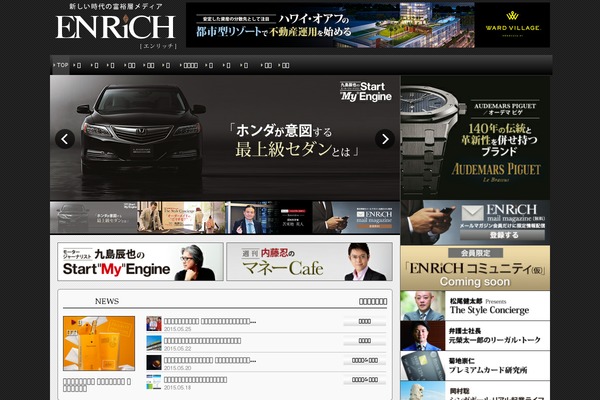
Task: Open the Honda sedan hero slide
Action: (225, 138)
